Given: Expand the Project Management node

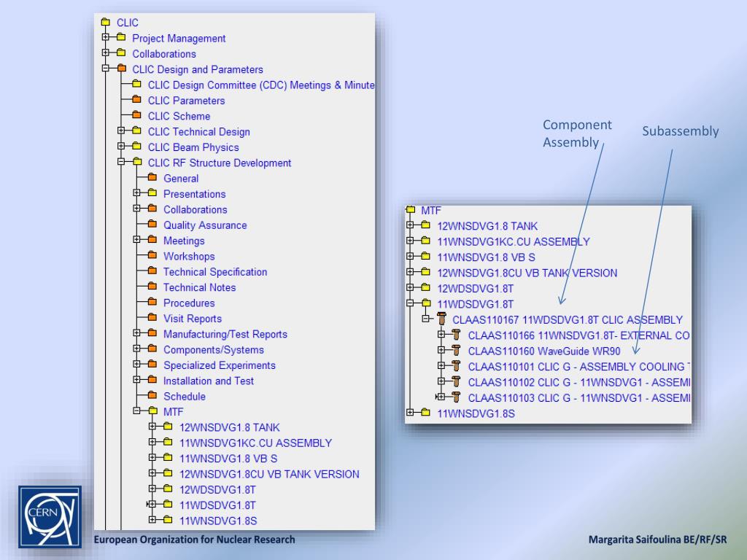Looking at the screenshot, I should (106, 37).
